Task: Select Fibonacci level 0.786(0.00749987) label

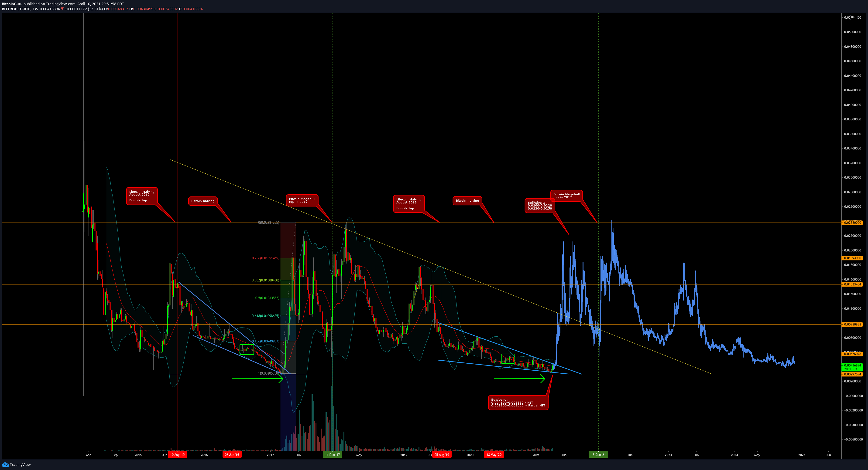Action: [265, 342]
